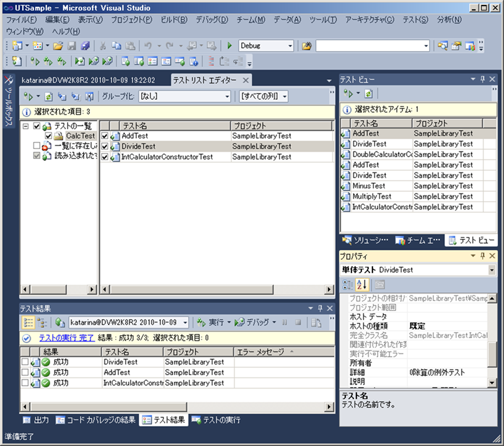Open Solution Explorer via magnifier window icon
The image size is (504, 446).
(x=443, y=46)
